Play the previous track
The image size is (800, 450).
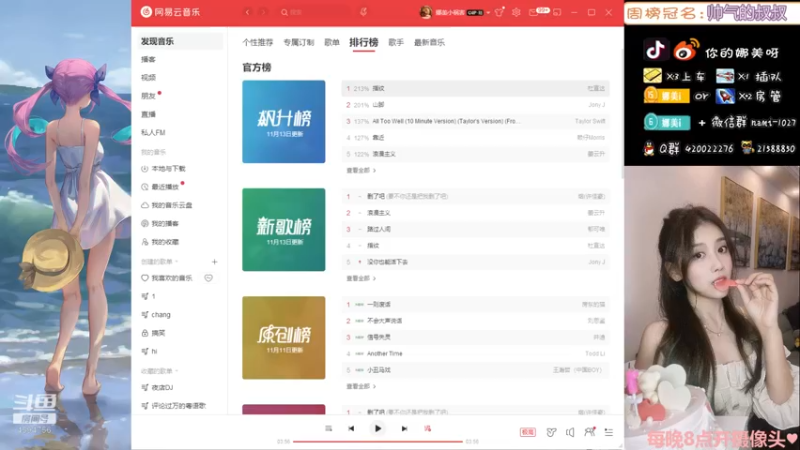click(x=351, y=429)
